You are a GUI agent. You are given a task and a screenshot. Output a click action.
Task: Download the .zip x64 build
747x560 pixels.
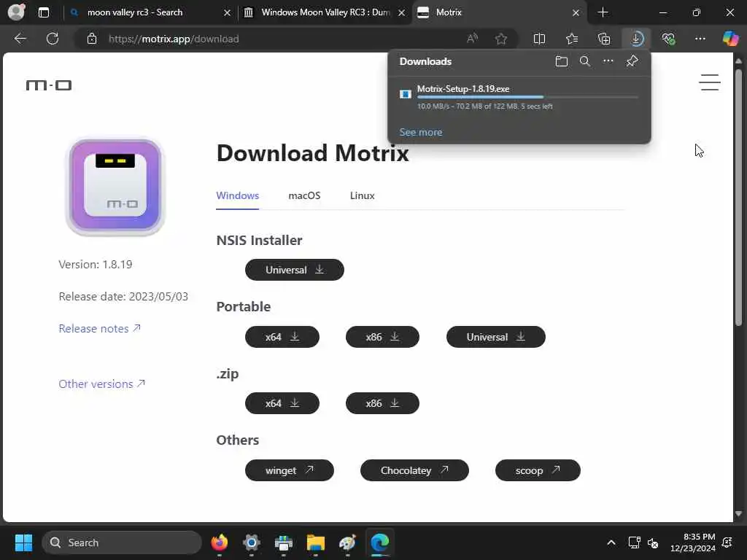point(282,403)
